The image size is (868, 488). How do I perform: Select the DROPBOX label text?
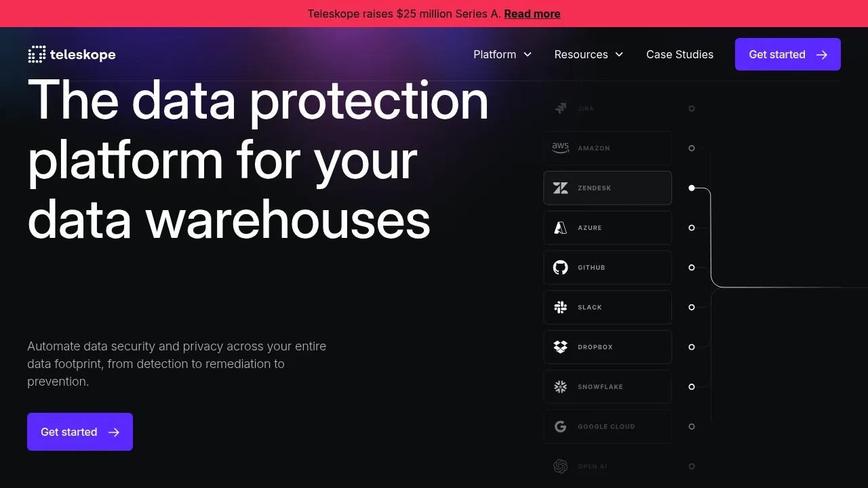pyautogui.click(x=595, y=347)
